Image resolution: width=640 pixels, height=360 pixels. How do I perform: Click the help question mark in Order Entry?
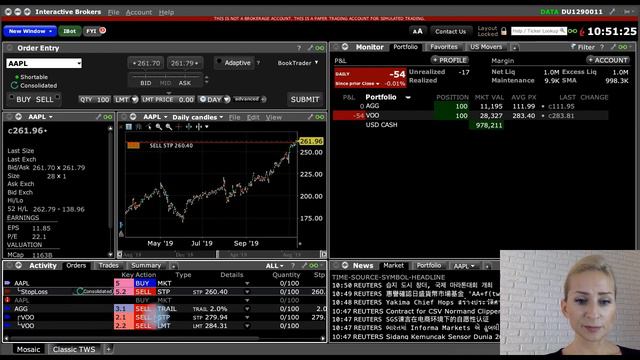point(299,48)
